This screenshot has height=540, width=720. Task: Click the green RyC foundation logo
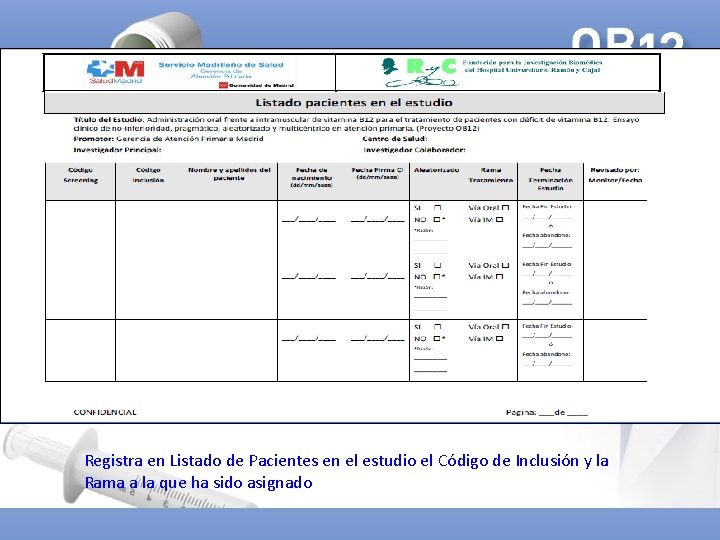click(x=420, y=73)
